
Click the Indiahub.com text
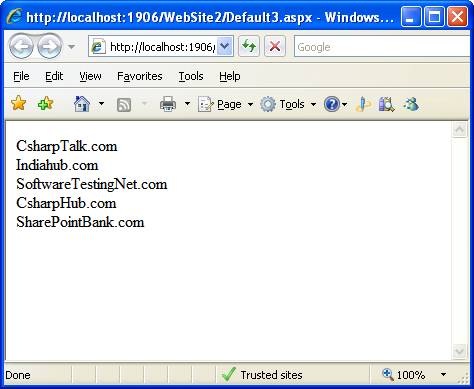(57, 165)
